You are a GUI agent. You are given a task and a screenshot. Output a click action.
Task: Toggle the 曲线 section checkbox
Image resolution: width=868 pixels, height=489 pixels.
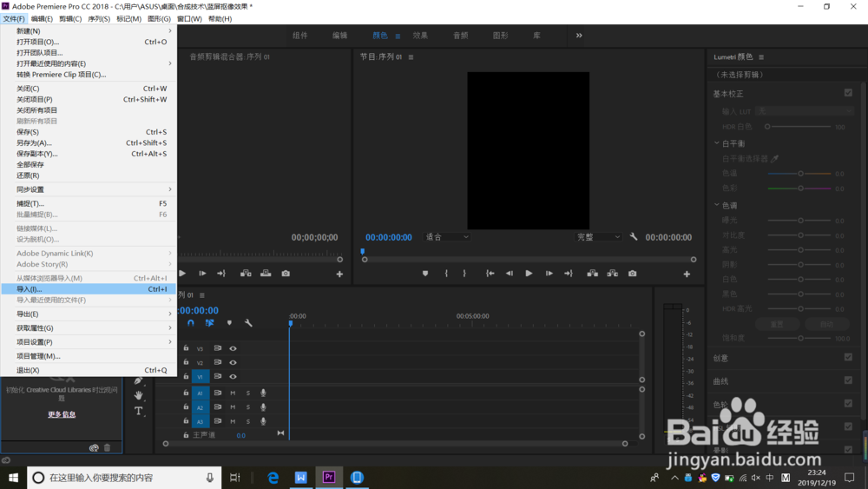point(848,380)
